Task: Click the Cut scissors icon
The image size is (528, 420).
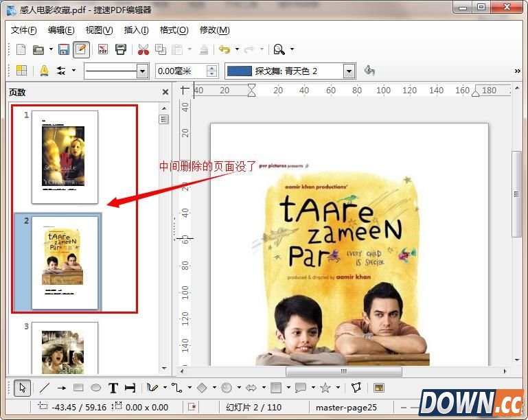Action: (143, 49)
